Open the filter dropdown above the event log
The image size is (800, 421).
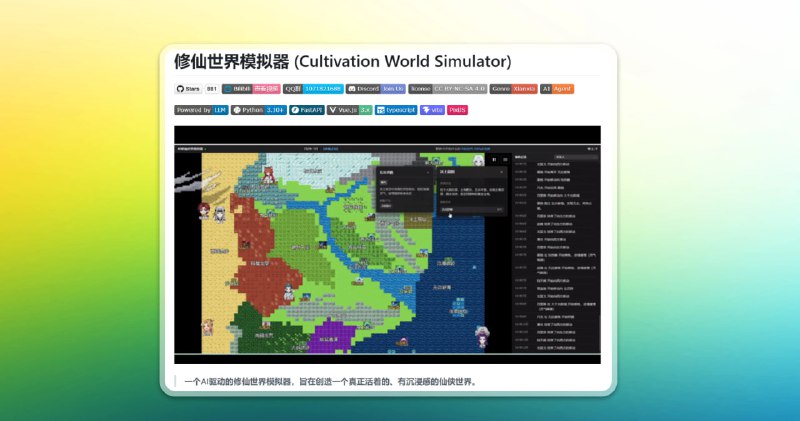click(x=565, y=158)
